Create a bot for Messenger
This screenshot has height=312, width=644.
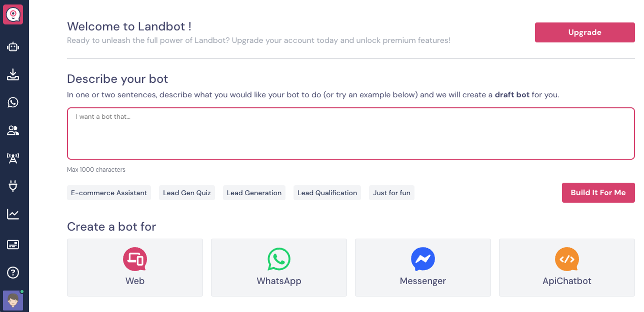[x=423, y=268]
